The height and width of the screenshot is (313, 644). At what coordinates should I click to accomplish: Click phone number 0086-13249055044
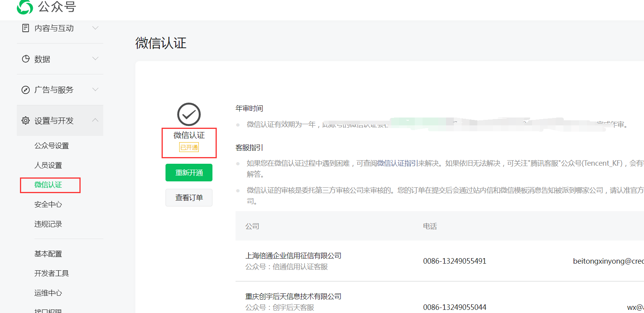tap(455, 308)
